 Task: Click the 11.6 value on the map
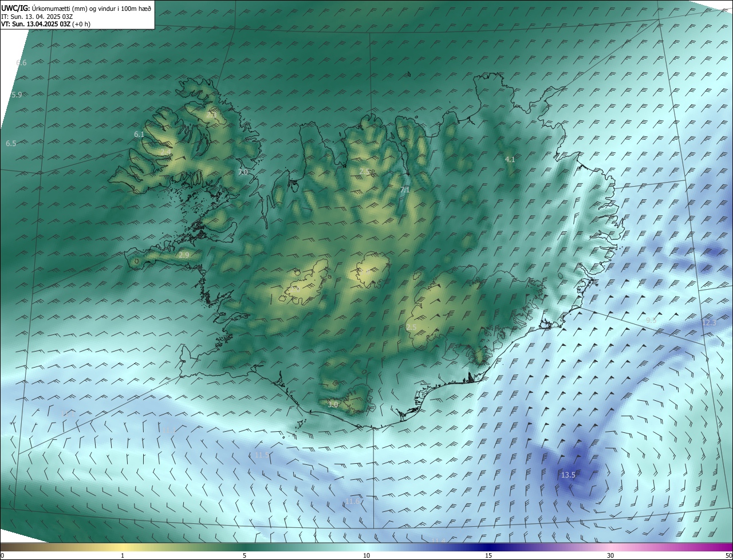[x=353, y=501]
